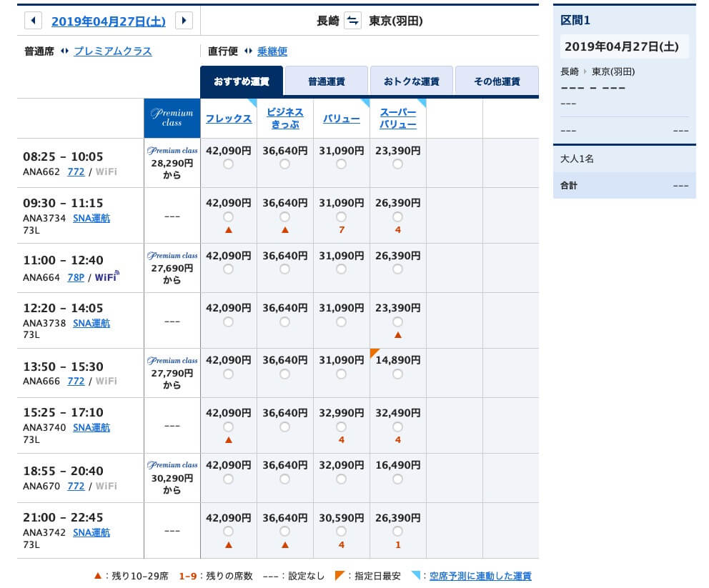Open SNA運航 link for flight ANA3734
The height and width of the screenshot is (588, 709).
click(x=91, y=219)
